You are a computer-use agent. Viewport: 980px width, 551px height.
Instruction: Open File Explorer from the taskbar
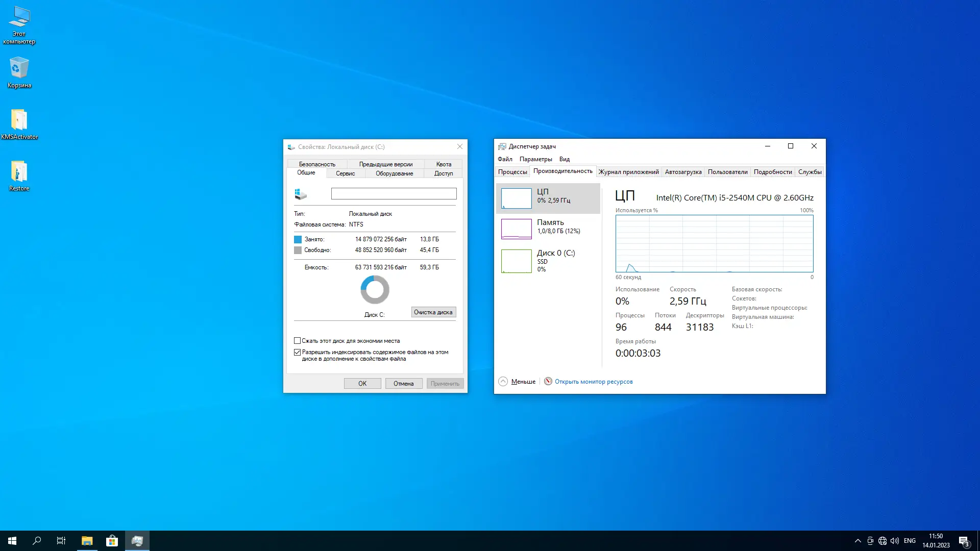coord(87,541)
